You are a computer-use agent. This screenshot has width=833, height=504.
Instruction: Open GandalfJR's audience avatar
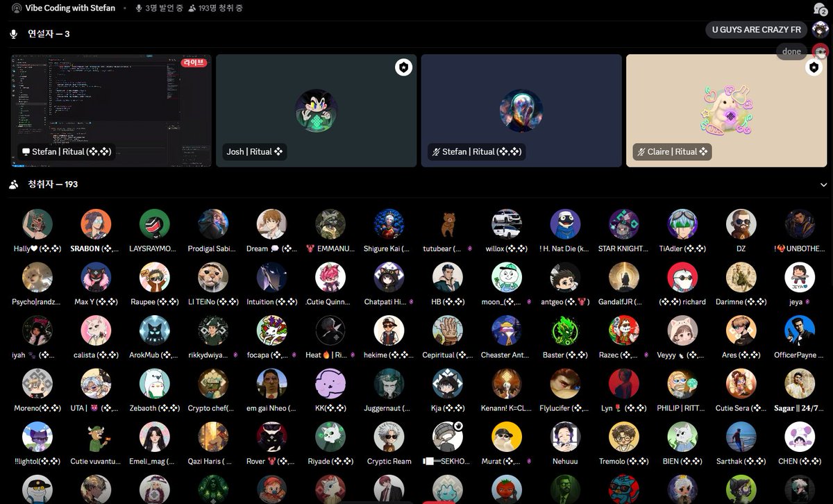pos(623,278)
